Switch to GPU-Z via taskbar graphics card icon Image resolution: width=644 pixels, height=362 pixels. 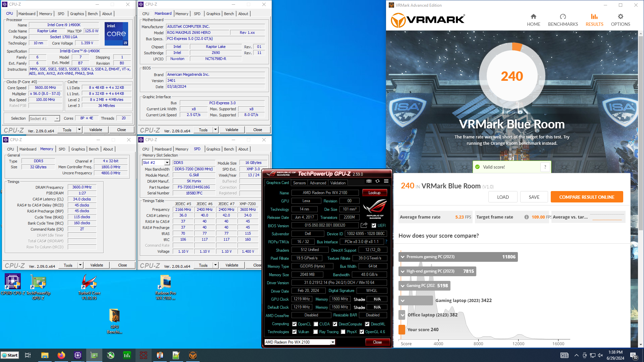coord(94,355)
